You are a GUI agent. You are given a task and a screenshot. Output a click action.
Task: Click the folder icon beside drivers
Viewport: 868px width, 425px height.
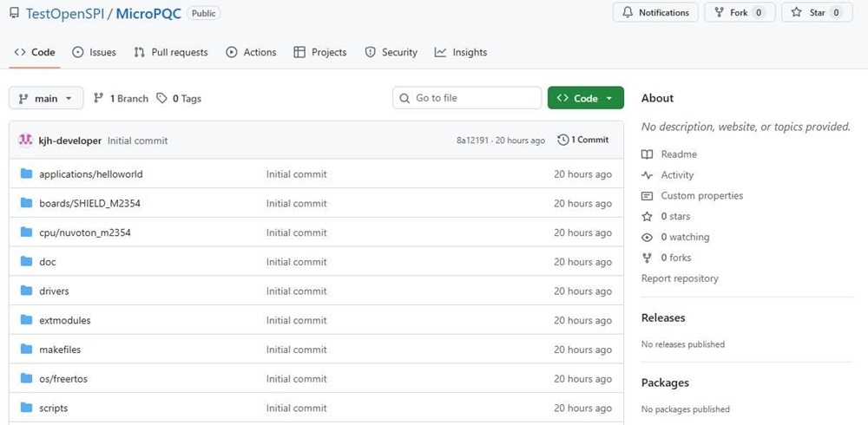tap(26, 291)
